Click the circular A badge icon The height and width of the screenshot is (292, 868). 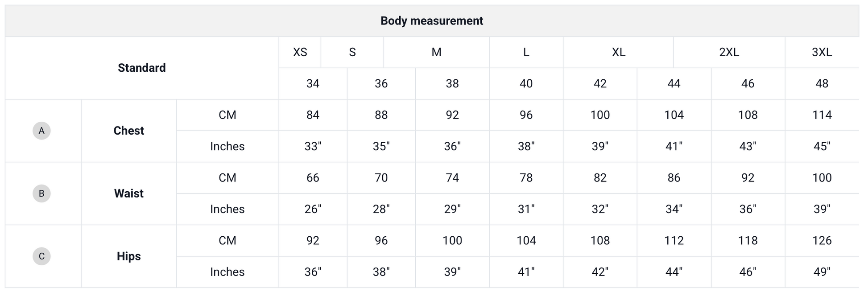click(41, 131)
